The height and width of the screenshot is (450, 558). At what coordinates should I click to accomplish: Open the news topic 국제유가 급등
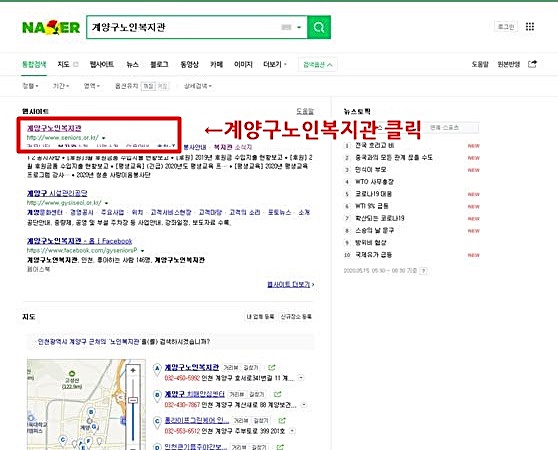coord(373,255)
